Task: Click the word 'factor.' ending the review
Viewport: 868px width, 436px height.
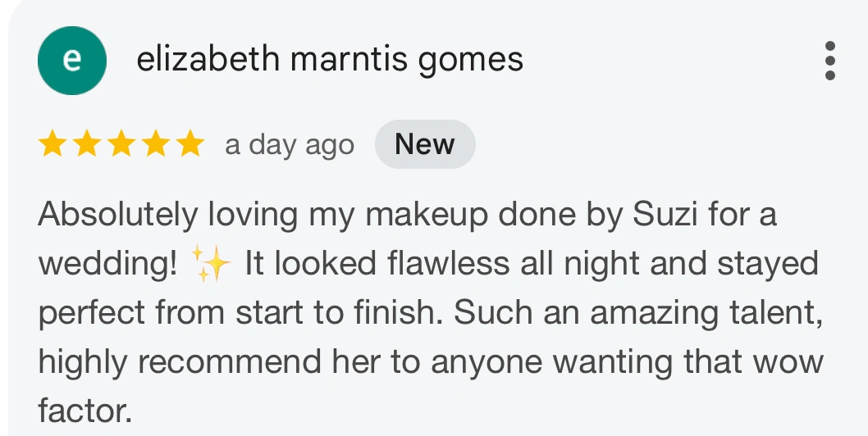Action: (x=85, y=410)
